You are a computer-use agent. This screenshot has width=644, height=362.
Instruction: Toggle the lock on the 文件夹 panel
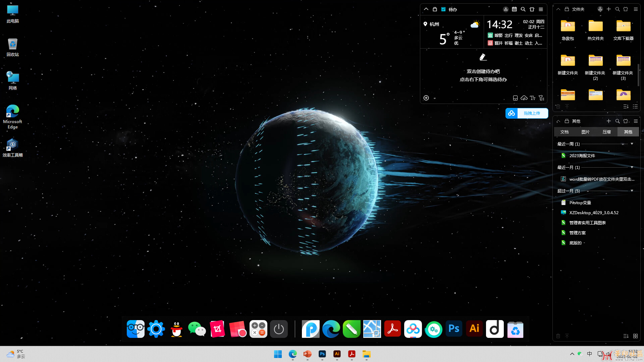(567, 9)
